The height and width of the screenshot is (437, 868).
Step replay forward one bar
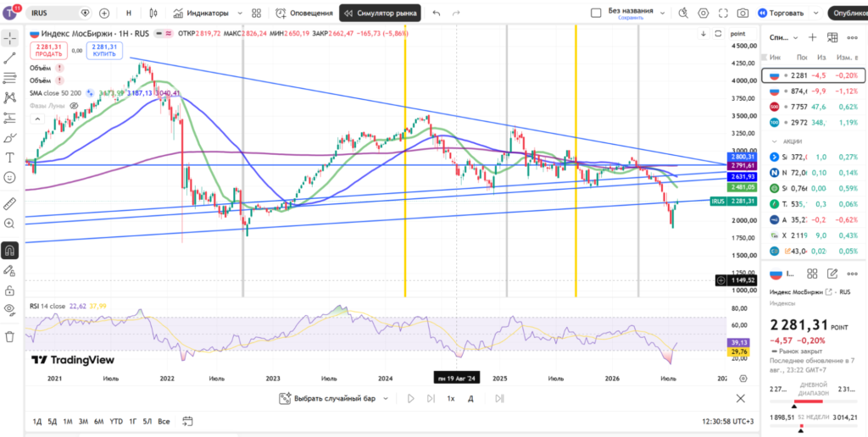(x=431, y=398)
